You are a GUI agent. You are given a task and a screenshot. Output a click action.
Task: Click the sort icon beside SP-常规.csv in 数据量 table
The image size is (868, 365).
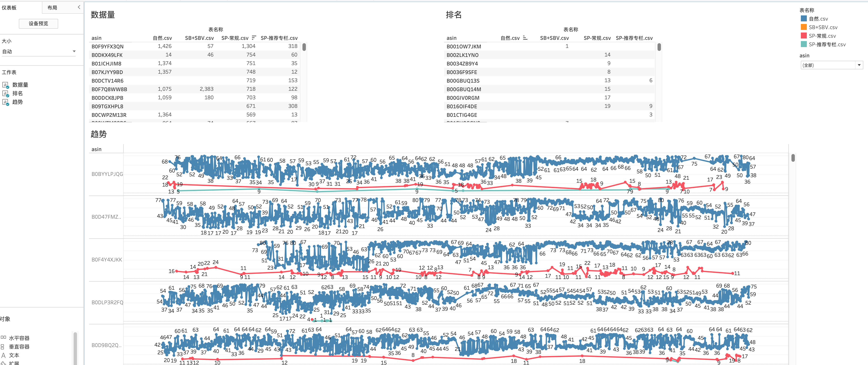tap(254, 38)
